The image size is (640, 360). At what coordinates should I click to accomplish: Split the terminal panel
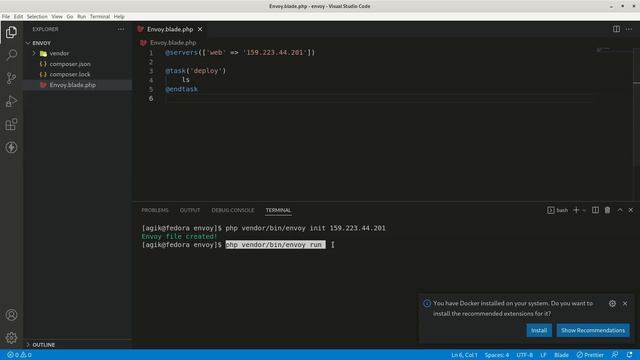(x=596, y=210)
